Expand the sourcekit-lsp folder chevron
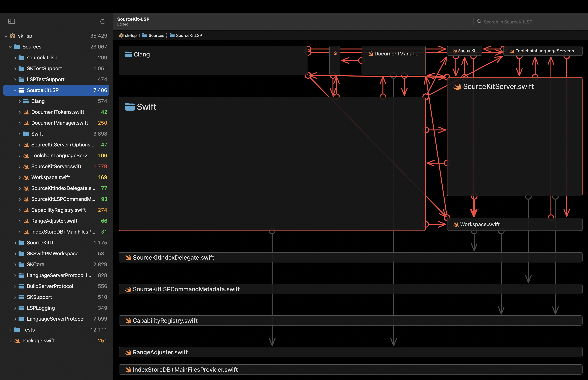This screenshot has height=380, width=588. click(x=15, y=58)
